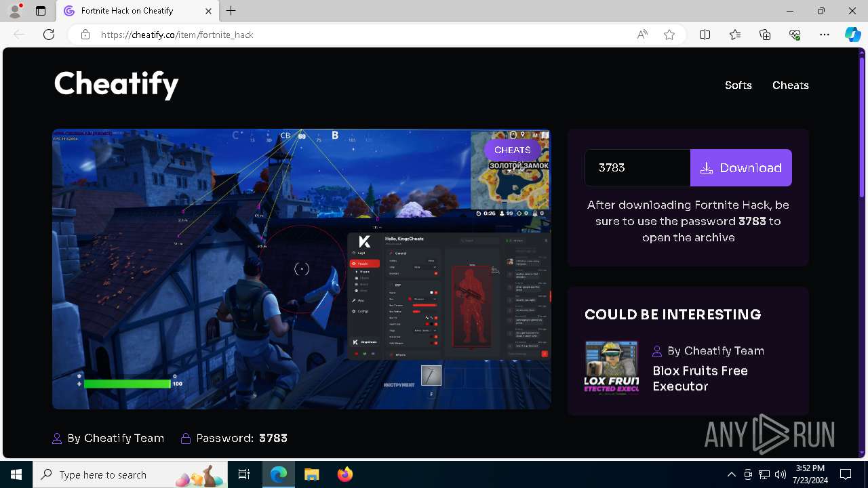The width and height of the screenshot is (868, 488).
Task: Open the network status tray icon
Action: coord(764,474)
